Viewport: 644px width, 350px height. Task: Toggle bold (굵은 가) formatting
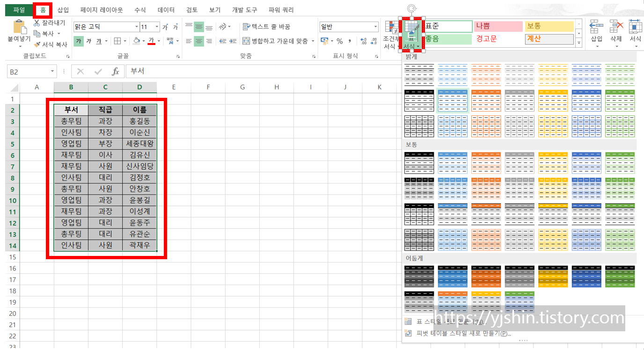coord(79,41)
